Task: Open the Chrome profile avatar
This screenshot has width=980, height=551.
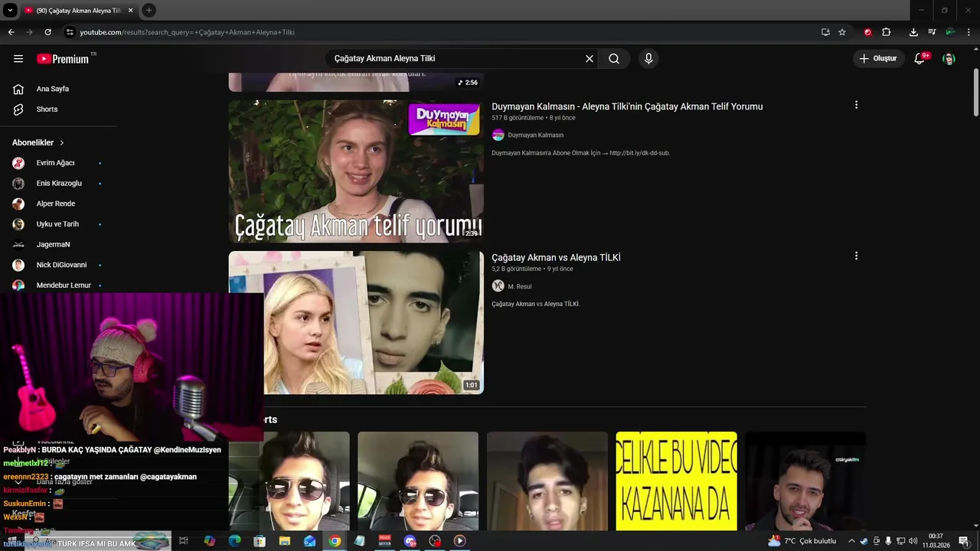Action: tap(950, 32)
